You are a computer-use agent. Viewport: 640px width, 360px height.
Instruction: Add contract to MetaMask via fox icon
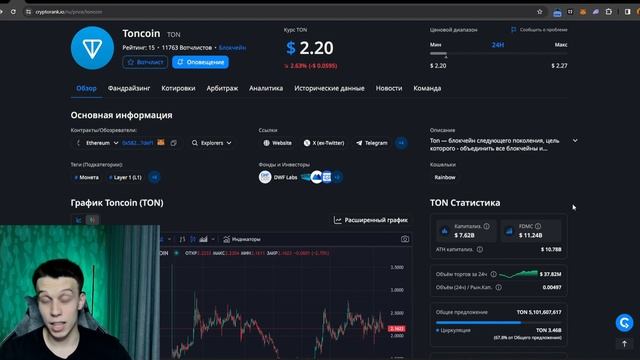click(161, 142)
